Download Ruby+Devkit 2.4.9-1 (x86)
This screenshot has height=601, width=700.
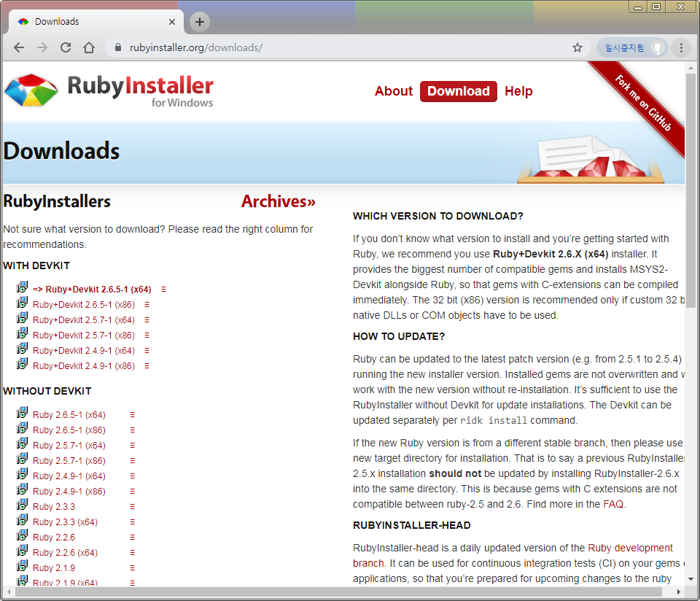[84, 365]
